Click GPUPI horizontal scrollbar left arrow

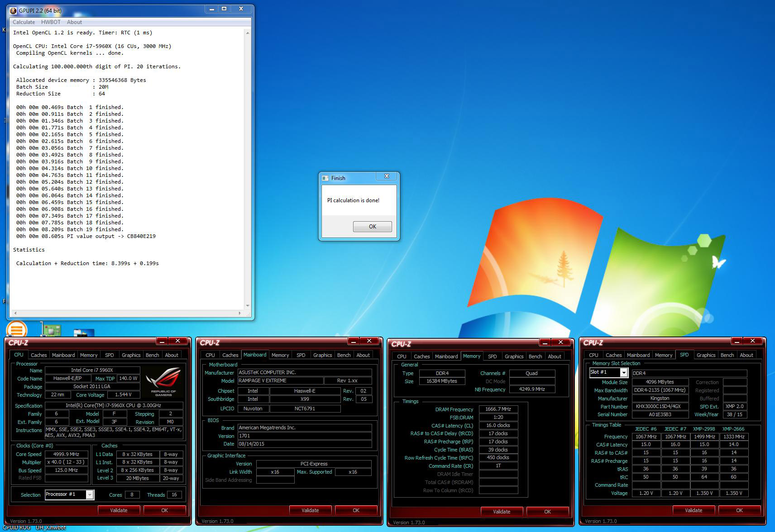15,313
